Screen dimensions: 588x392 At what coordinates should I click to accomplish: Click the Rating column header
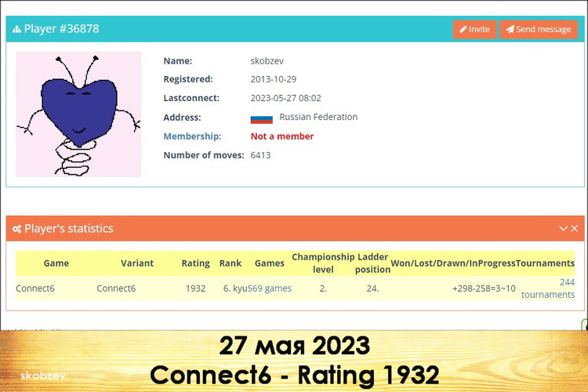tap(195, 263)
